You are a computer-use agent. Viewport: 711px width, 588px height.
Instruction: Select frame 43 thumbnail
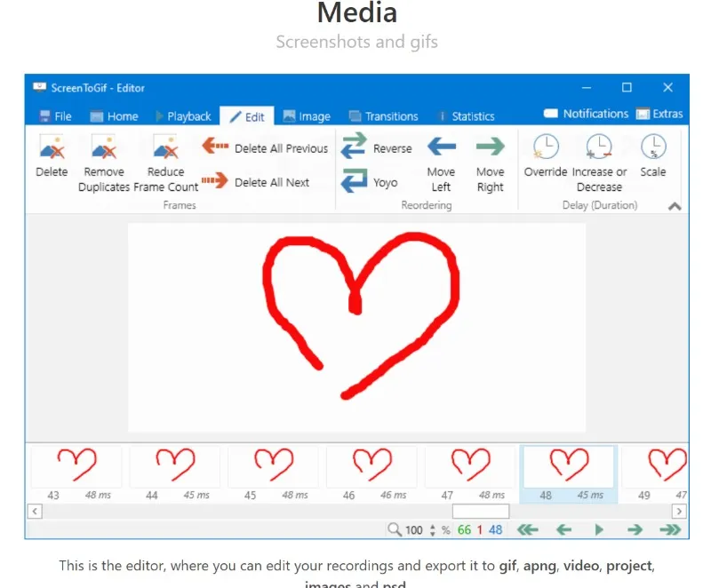pos(76,473)
